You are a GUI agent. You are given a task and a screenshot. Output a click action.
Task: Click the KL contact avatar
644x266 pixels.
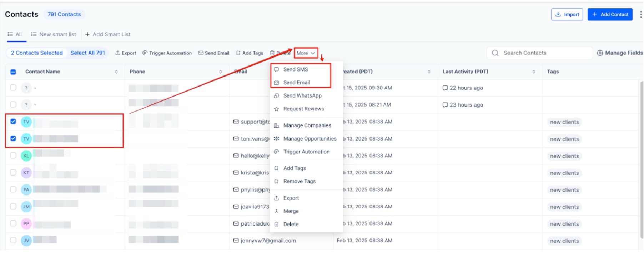(26, 156)
